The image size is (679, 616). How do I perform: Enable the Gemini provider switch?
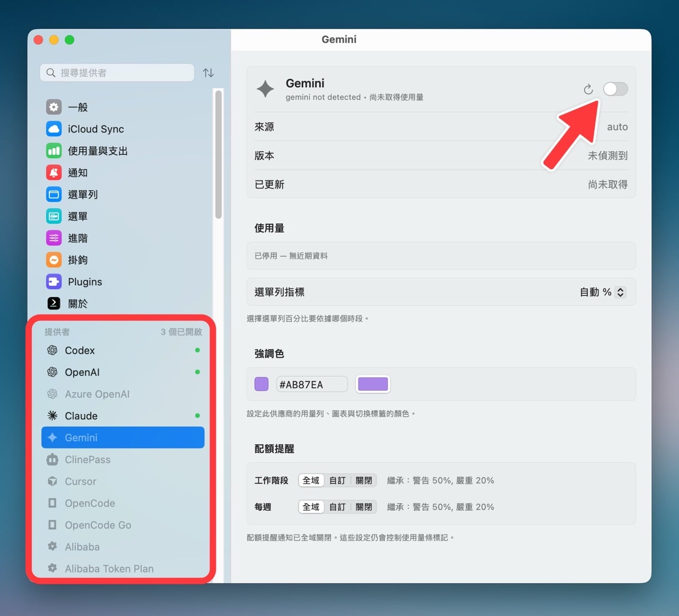click(x=615, y=89)
